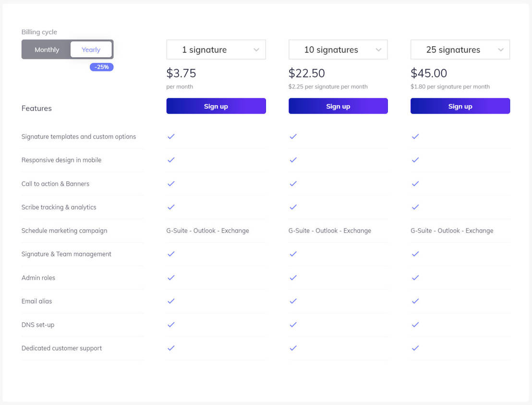Image resolution: width=532 pixels, height=405 pixels.
Task: Open the 1 signature dropdown
Action: 216,49
